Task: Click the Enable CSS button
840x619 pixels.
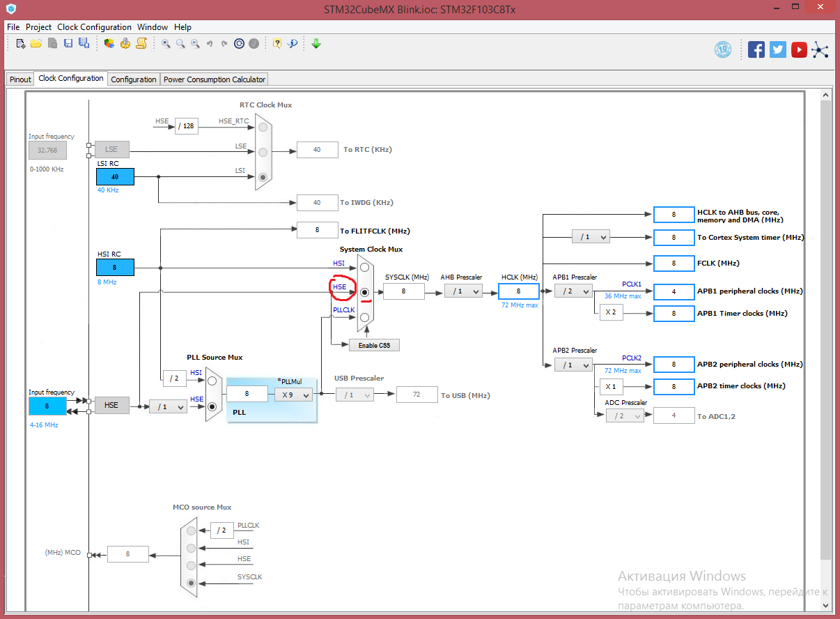Action: point(375,345)
